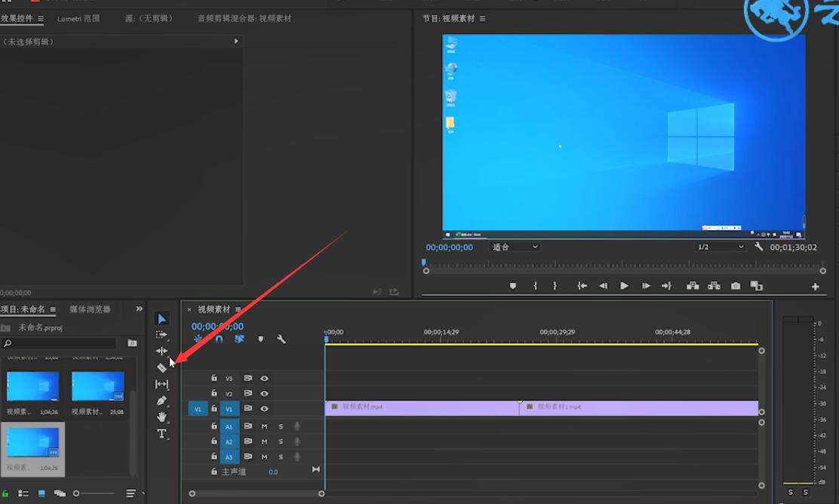This screenshot has width=839, height=504.
Task: Go to In point in program monitor
Action: point(582,286)
